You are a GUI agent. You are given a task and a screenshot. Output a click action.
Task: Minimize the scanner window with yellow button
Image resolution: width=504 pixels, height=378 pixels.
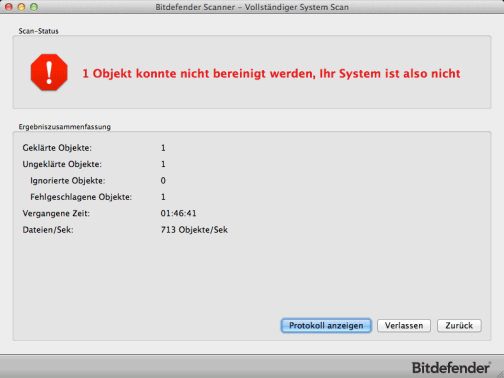tap(21, 7)
